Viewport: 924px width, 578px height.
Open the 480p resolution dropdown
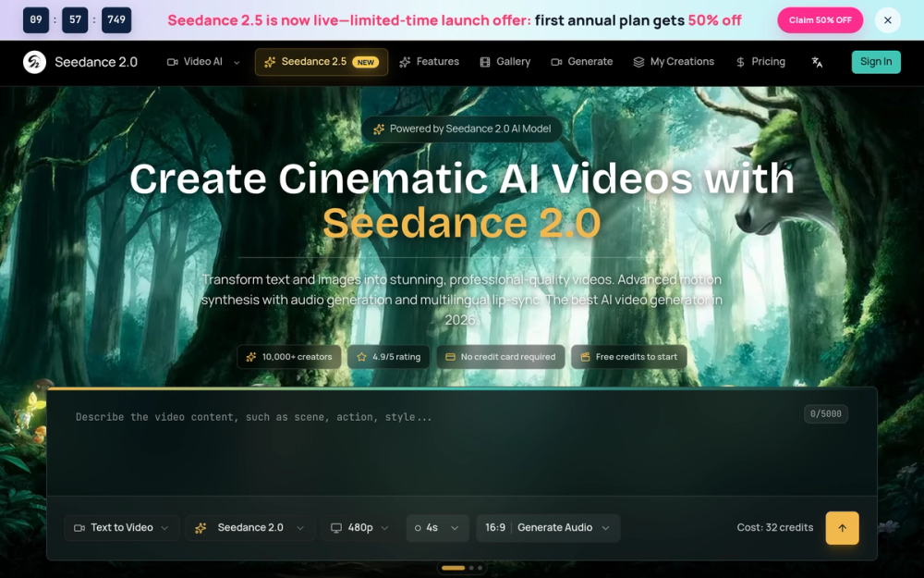pos(360,528)
